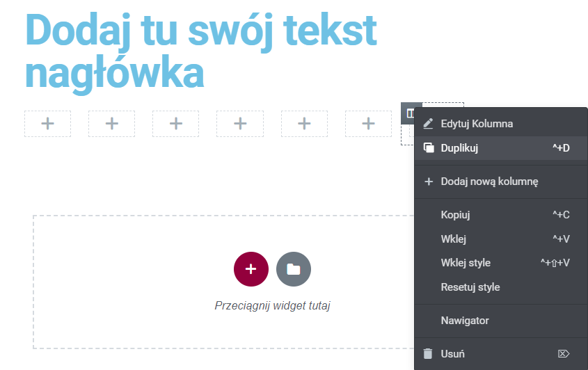Click the Przeciągnij widget tutaj drop area text
Viewport: 588px width, 370px height.
click(272, 305)
